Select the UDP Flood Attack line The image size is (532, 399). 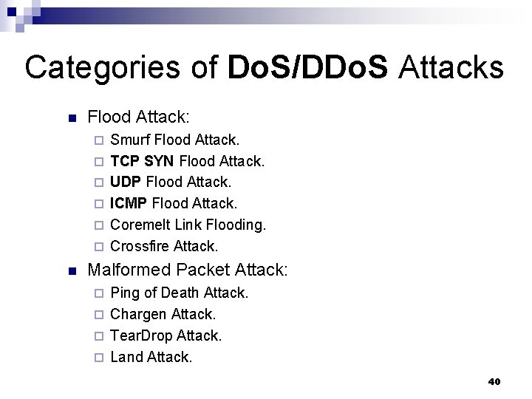[x=171, y=182]
